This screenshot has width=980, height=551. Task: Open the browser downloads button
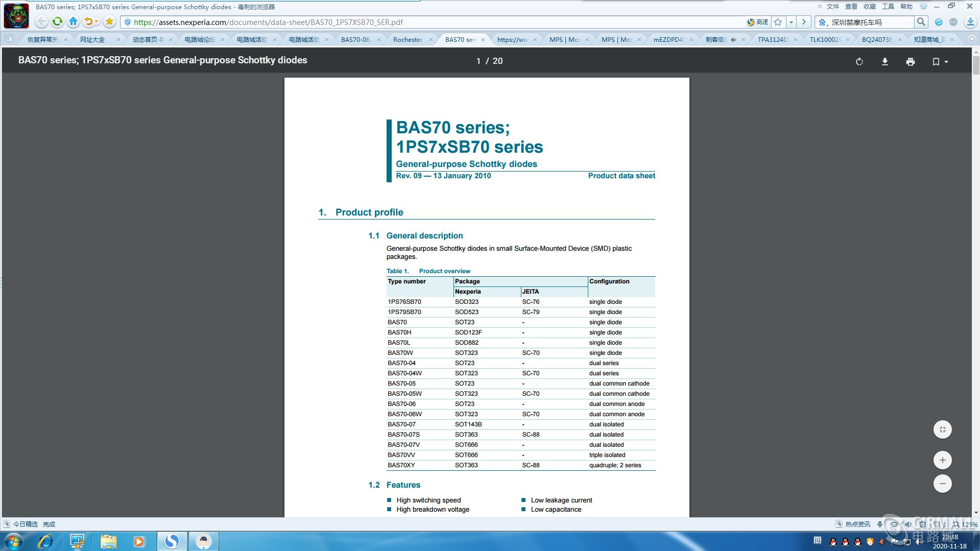[970, 22]
